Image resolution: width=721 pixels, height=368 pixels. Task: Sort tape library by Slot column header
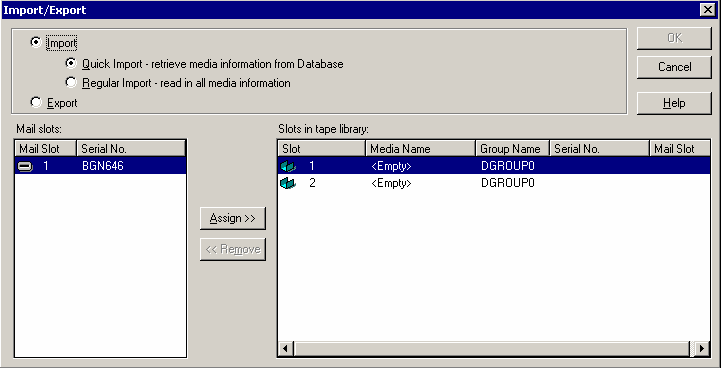coord(321,149)
